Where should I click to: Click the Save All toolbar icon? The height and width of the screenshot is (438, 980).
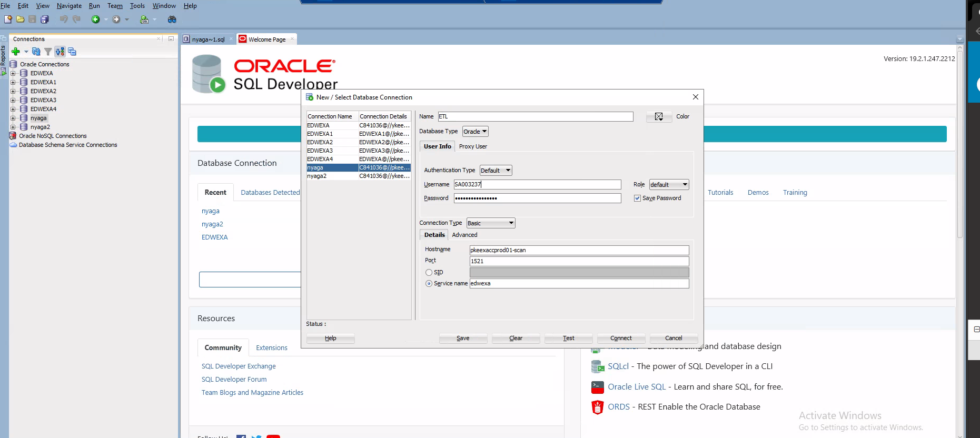pyautogui.click(x=45, y=19)
